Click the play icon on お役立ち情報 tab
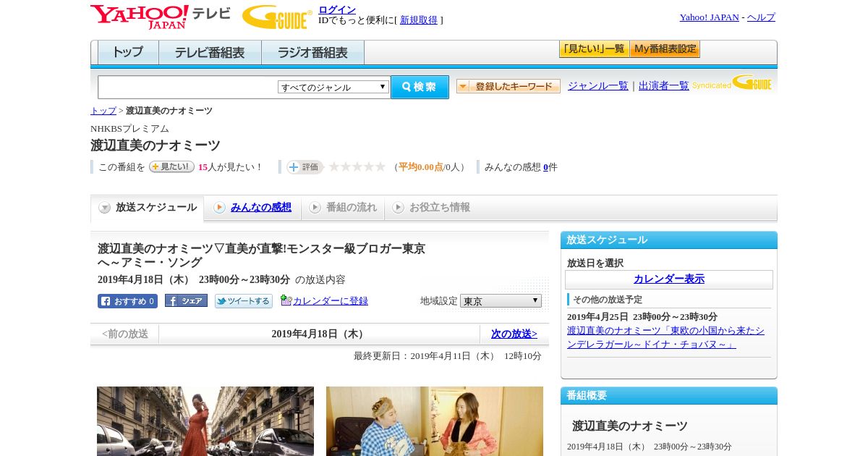Image resolution: width=868 pixels, height=456 pixels. pyautogui.click(x=398, y=208)
